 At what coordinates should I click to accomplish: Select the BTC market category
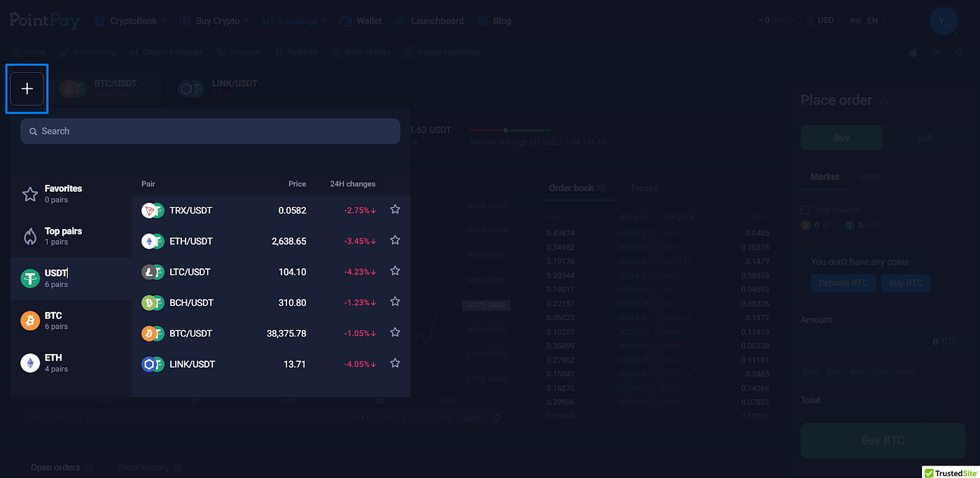(x=71, y=321)
